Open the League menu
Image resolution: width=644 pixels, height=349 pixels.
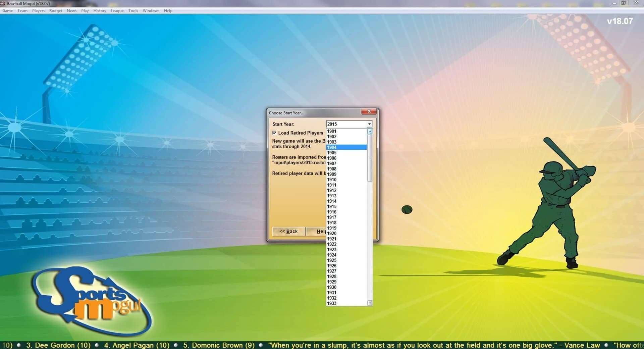(x=117, y=10)
